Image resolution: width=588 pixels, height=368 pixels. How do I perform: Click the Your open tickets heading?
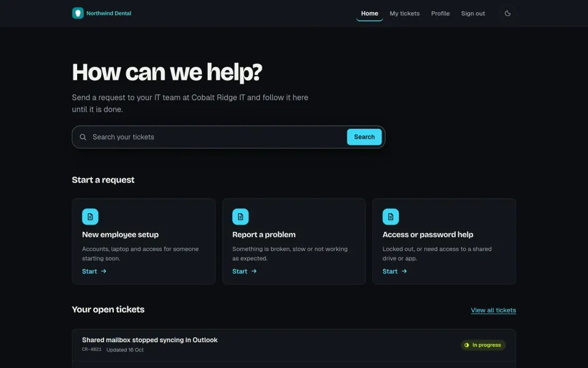[108, 309]
